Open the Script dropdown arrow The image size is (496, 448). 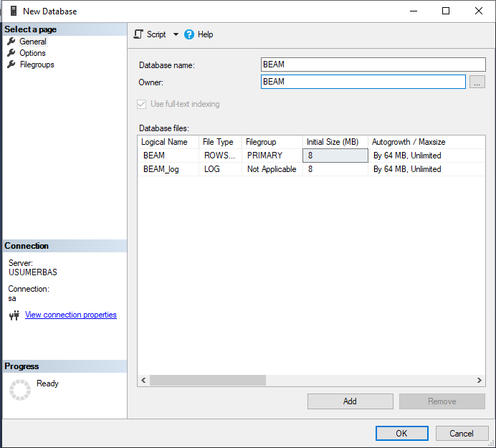pos(176,34)
